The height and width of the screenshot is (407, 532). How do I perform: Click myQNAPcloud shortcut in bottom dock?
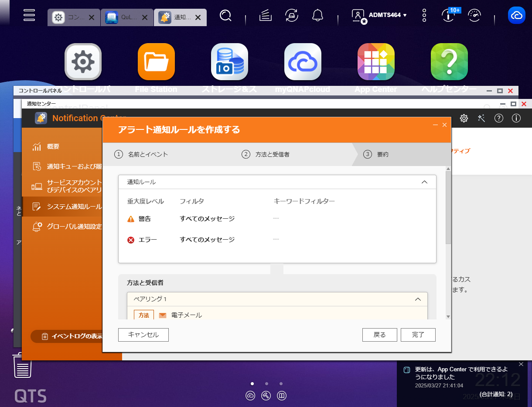click(x=251, y=396)
